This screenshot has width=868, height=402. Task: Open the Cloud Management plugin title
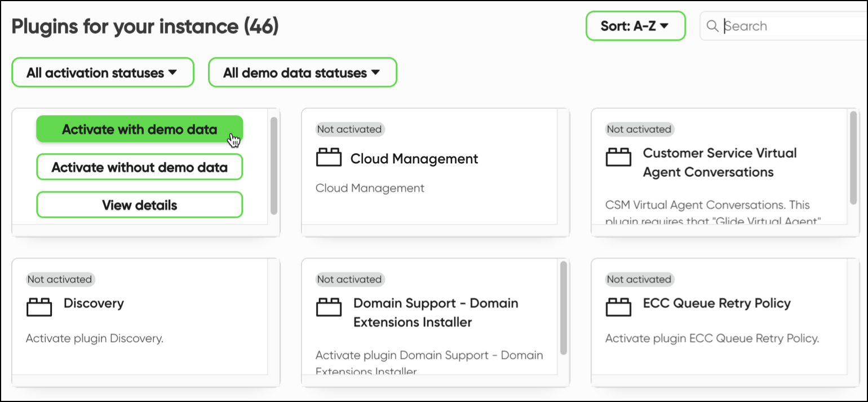point(414,159)
